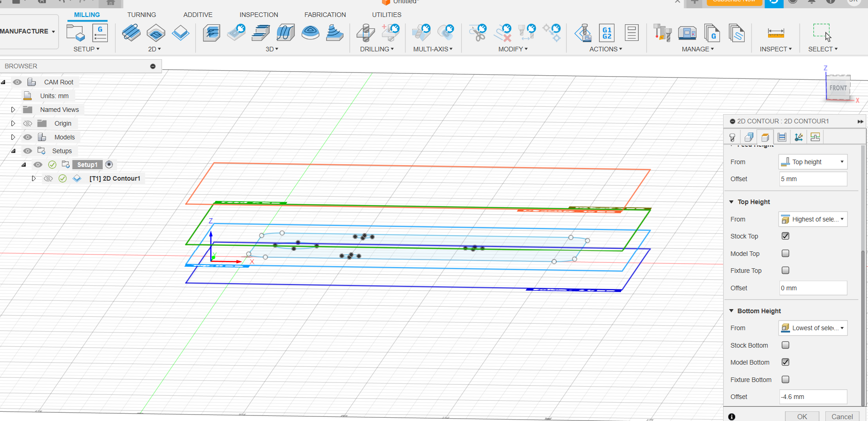Click the scissors trim icon in Modify
Image resolution: width=868 pixels, height=421 pixels.
tap(478, 33)
